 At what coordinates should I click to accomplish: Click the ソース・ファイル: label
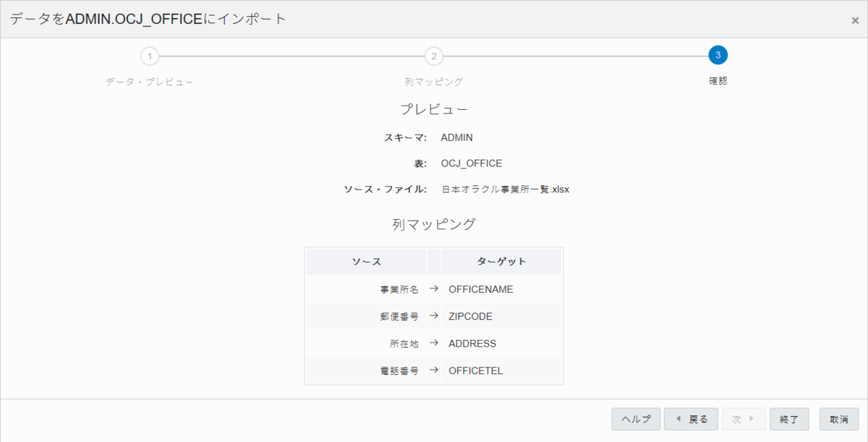click(x=386, y=190)
